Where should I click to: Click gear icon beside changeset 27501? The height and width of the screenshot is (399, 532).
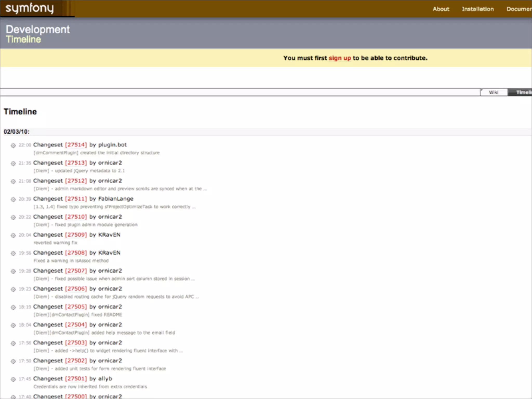(x=13, y=379)
